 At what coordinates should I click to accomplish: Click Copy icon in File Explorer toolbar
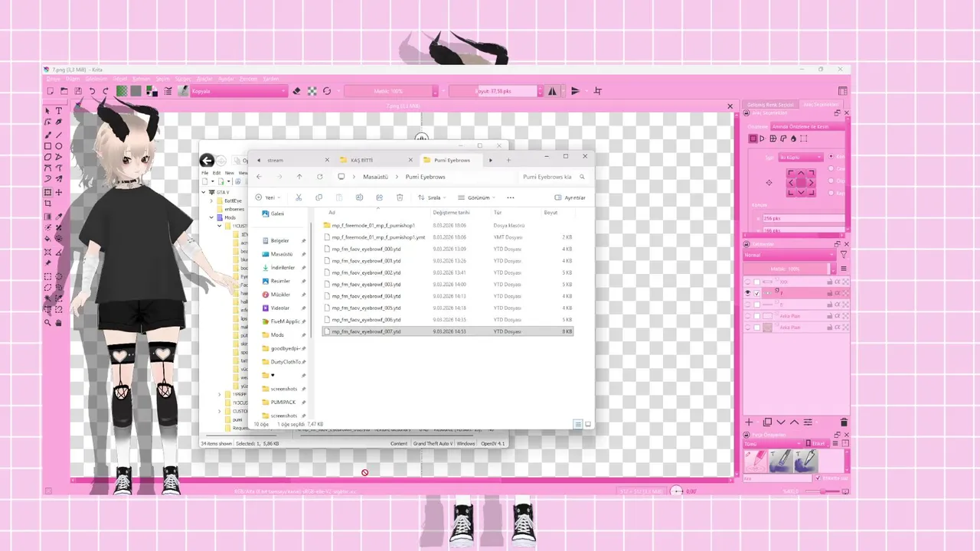click(x=318, y=197)
